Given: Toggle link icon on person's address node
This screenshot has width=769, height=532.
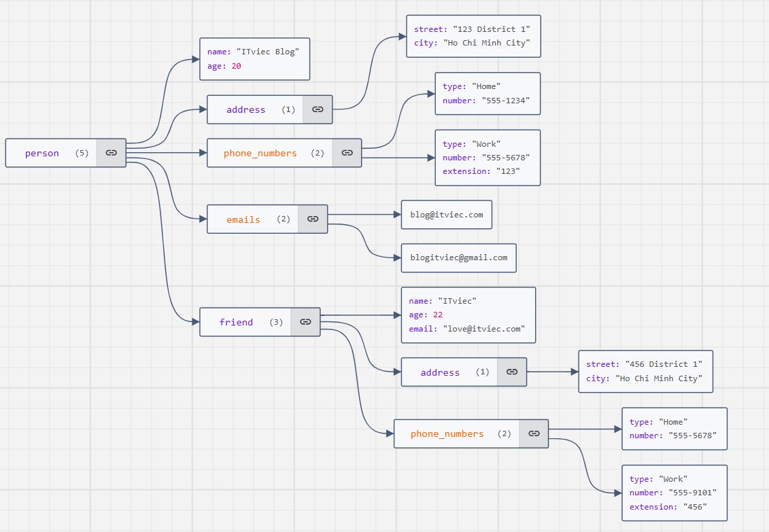Looking at the screenshot, I should point(318,109).
